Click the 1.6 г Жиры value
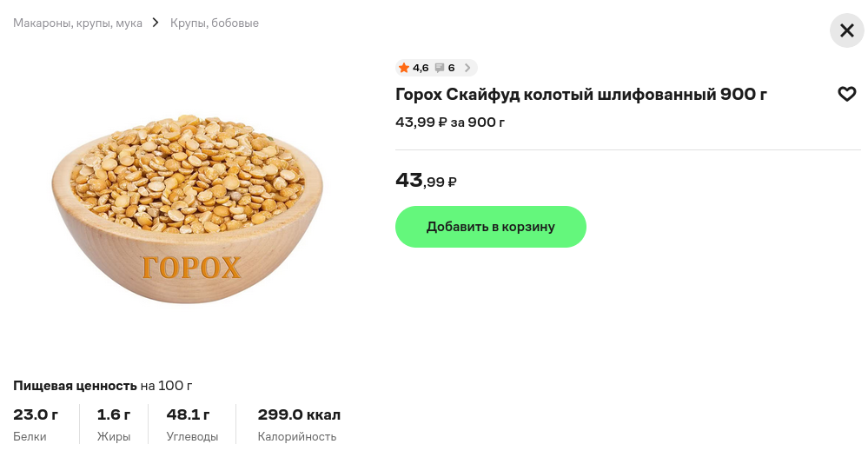 point(114,414)
